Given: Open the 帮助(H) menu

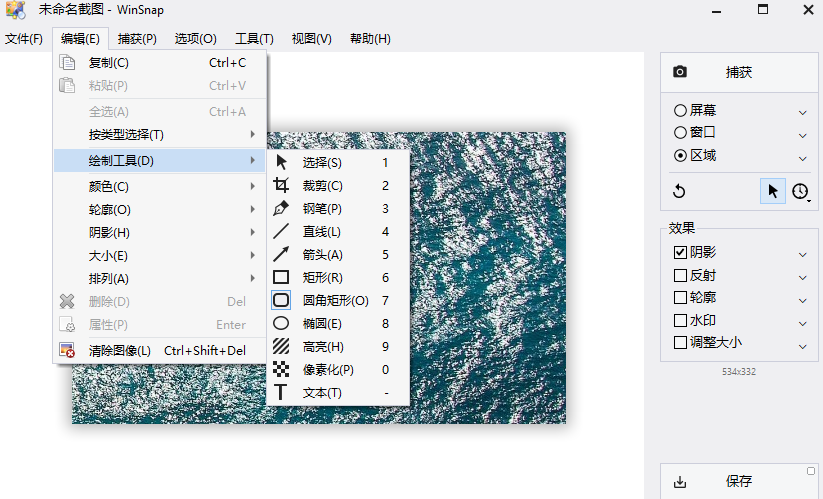Looking at the screenshot, I should coord(370,39).
